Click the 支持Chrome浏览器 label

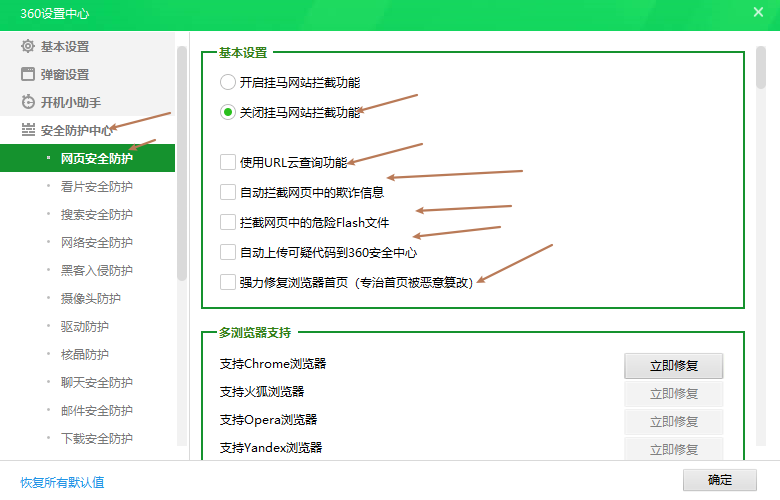[273, 364]
